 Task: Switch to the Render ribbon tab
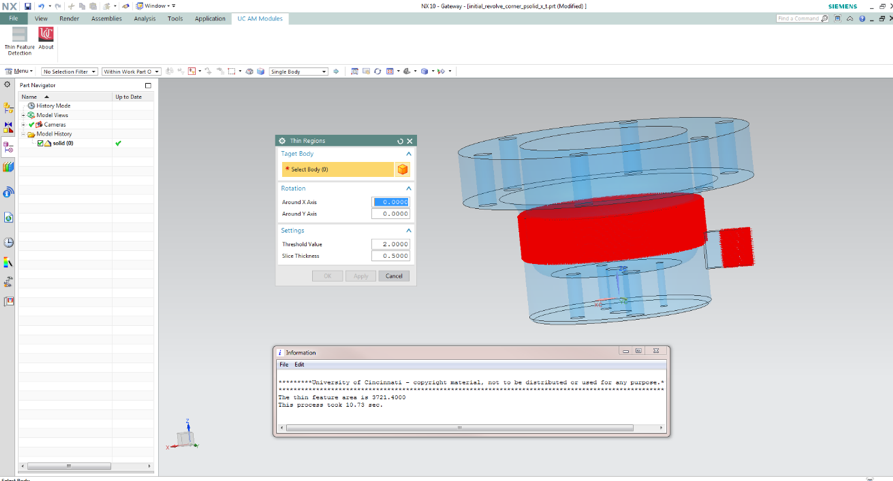[x=69, y=18]
